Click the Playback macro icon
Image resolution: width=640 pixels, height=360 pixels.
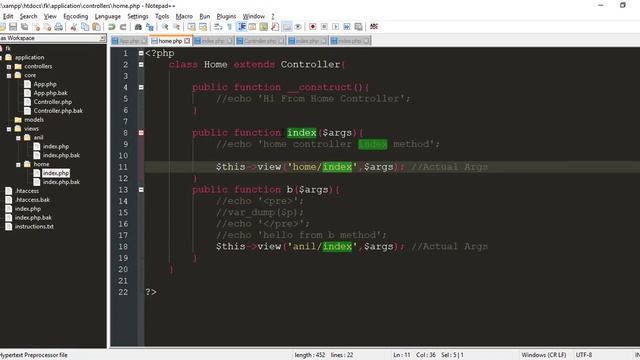pyautogui.click(x=336, y=27)
